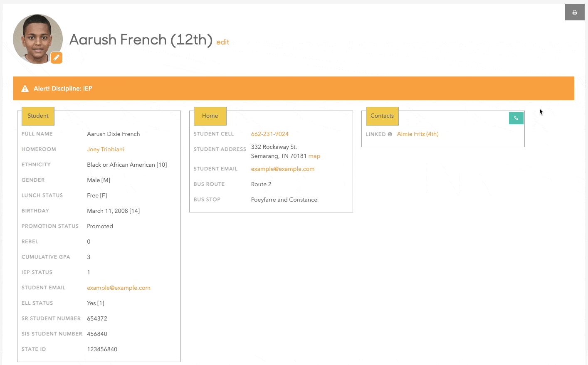The width and height of the screenshot is (588, 365).
Task: Click the edit link beside student name
Action: point(222,42)
